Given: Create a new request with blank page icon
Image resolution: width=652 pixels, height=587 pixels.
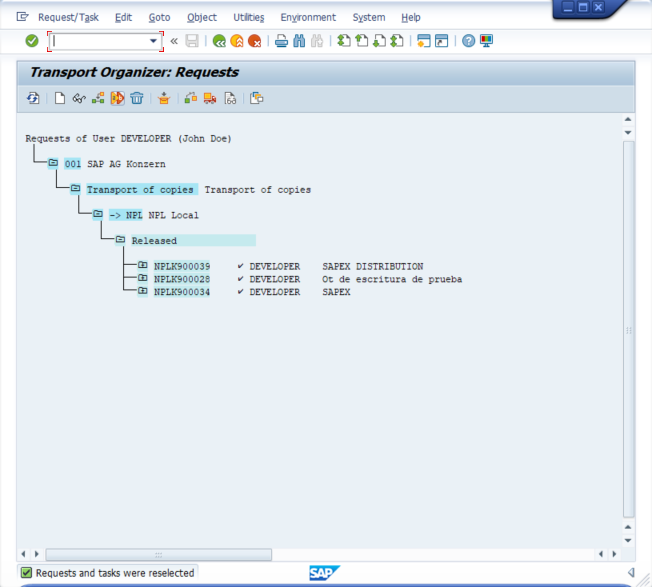Looking at the screenshot, I should pos(60,99).
